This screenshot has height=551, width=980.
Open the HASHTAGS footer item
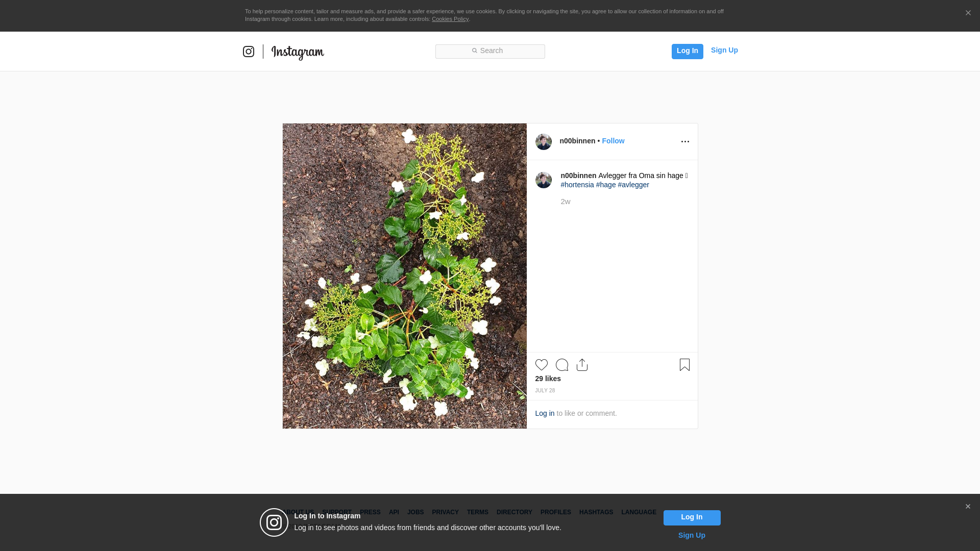pyautogui.click(x=596, y=512)
